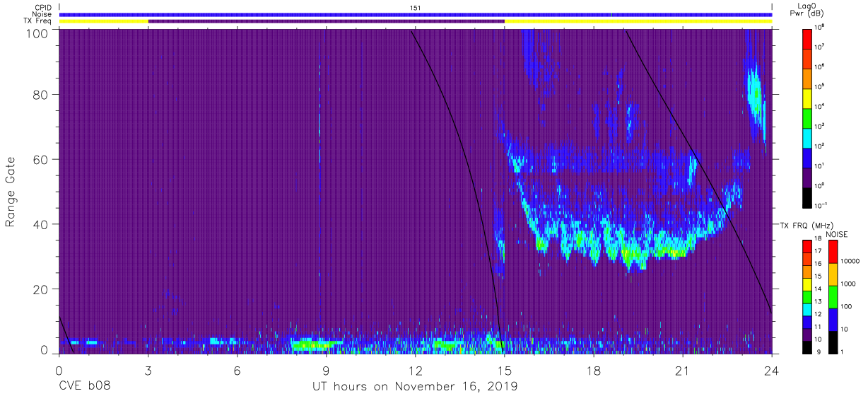Click the y-axis tick label 80
The image size is (868, 401).
coord(41,95)
